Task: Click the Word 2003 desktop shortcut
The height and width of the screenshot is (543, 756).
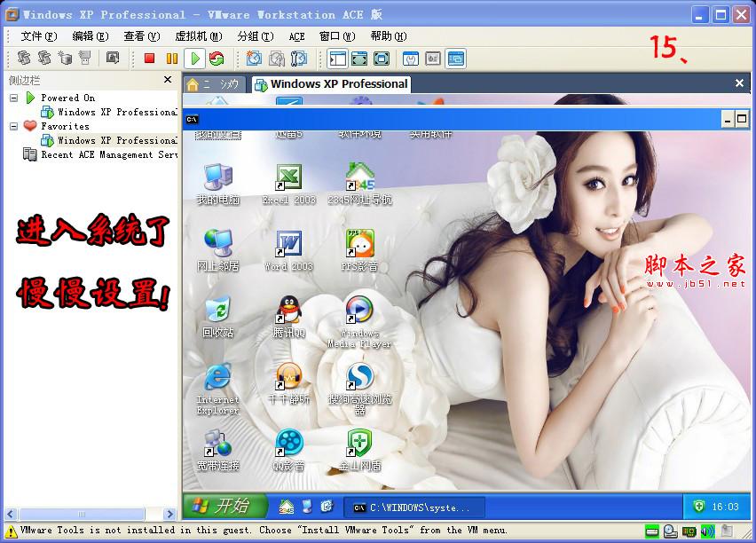Action: coord(288,250)
